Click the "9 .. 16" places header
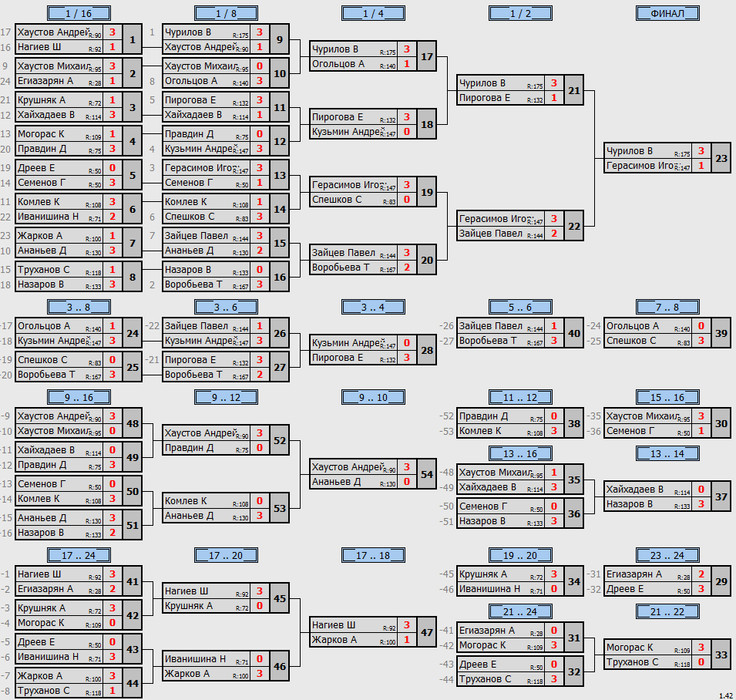The width and height of the screenshot is (736, 700). pos(79,397)
